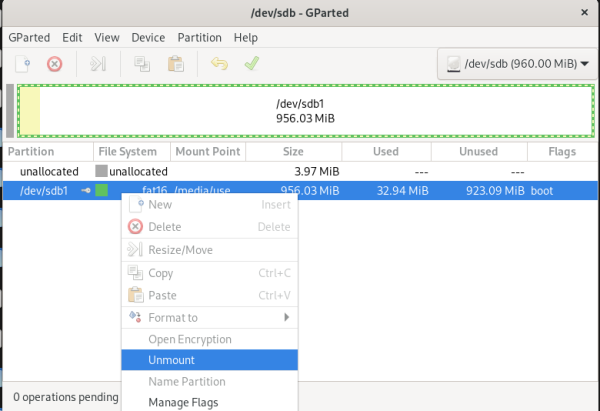Click the red delete partition toolbar icon
Image resolution: width=600 pixels, height=411 pixels.
55,64
